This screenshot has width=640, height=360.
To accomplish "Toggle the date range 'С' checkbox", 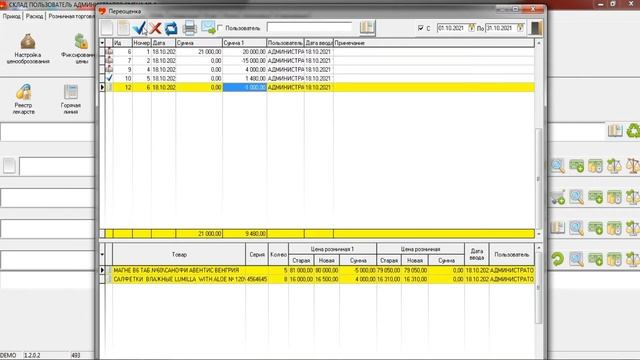I will [420, 28].
